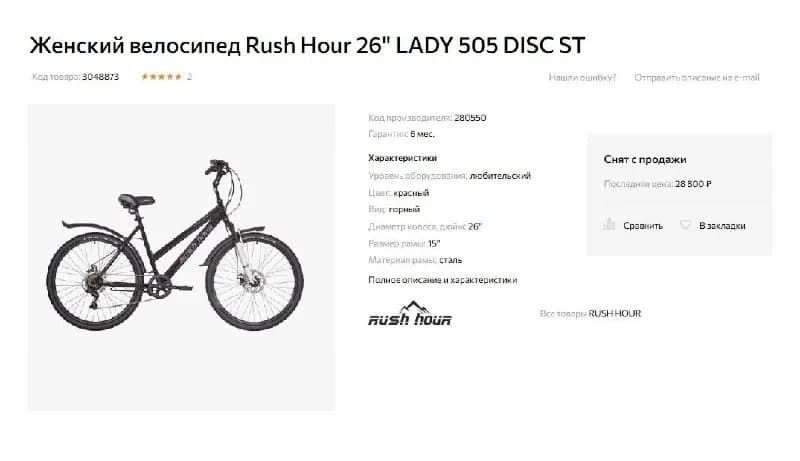
Task: Click the Характеристики heading
Action: [x=403, y=158]
